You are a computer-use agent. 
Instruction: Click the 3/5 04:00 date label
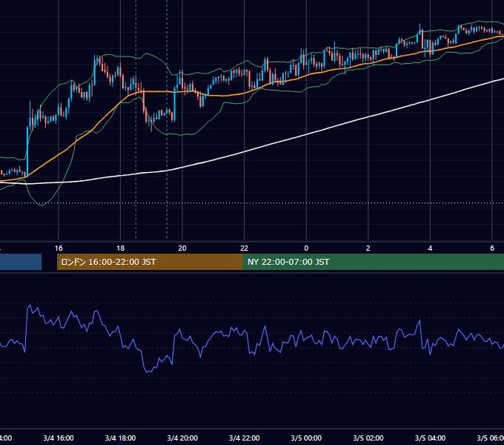point(430,438)
